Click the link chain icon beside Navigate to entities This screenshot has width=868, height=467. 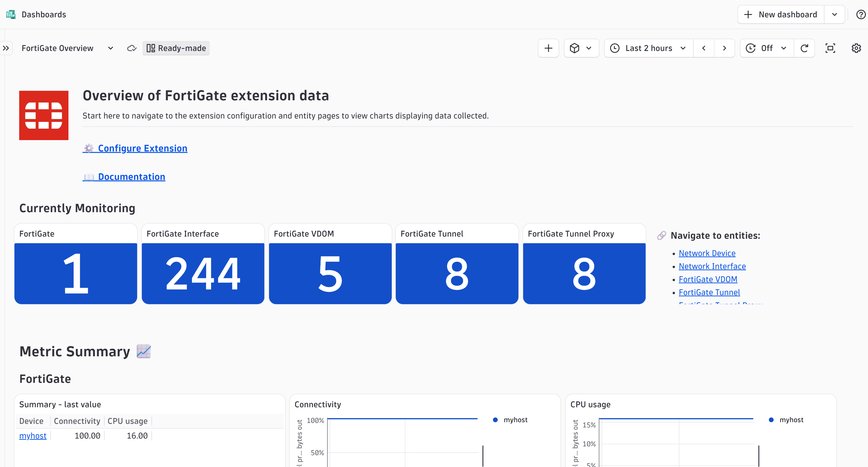pyautogui.click(x=662, y=235)
